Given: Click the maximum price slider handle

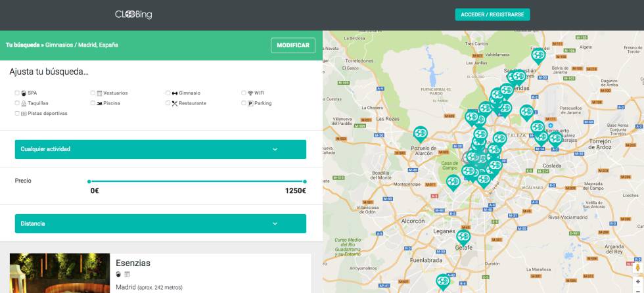Looking at the screenshot, I should [x=305, y=181].
